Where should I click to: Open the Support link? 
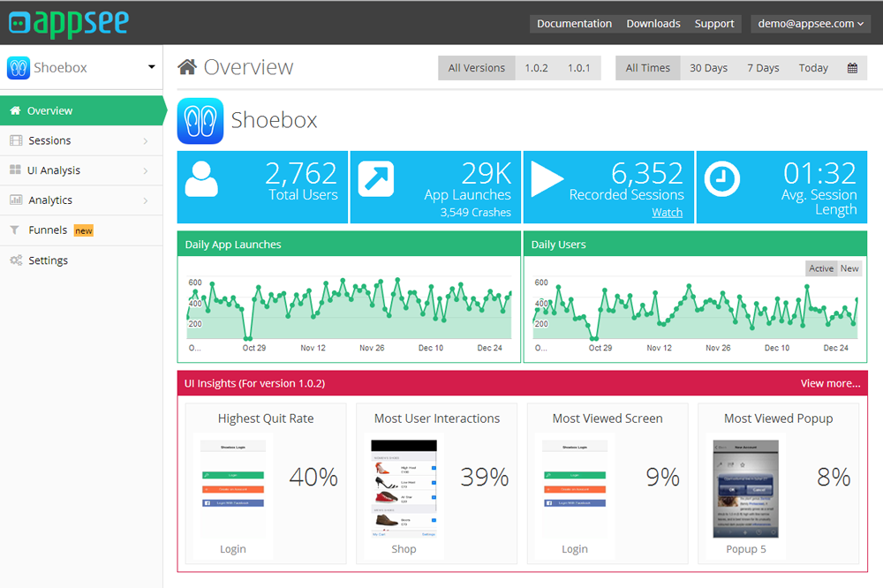pos(714,24)
